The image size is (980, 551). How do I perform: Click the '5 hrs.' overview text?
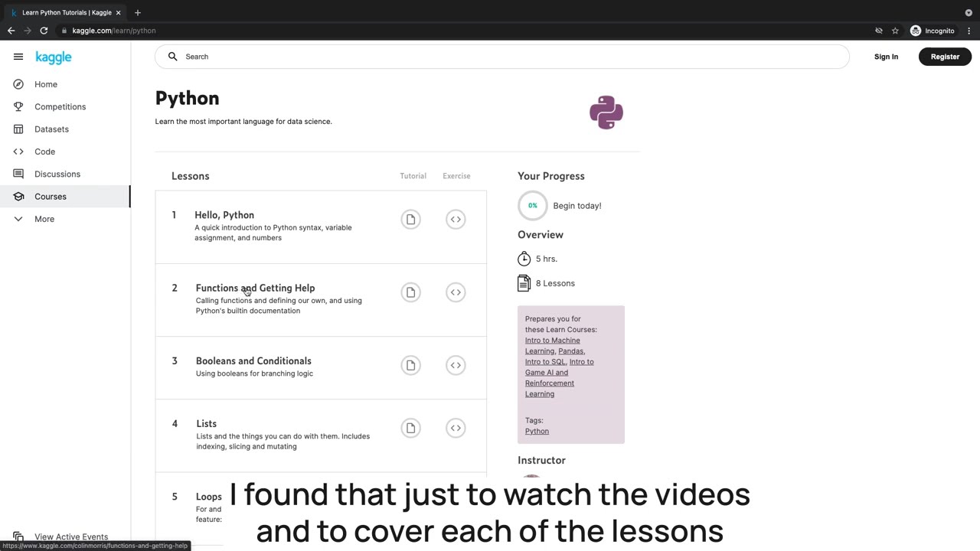pos(547,259)
